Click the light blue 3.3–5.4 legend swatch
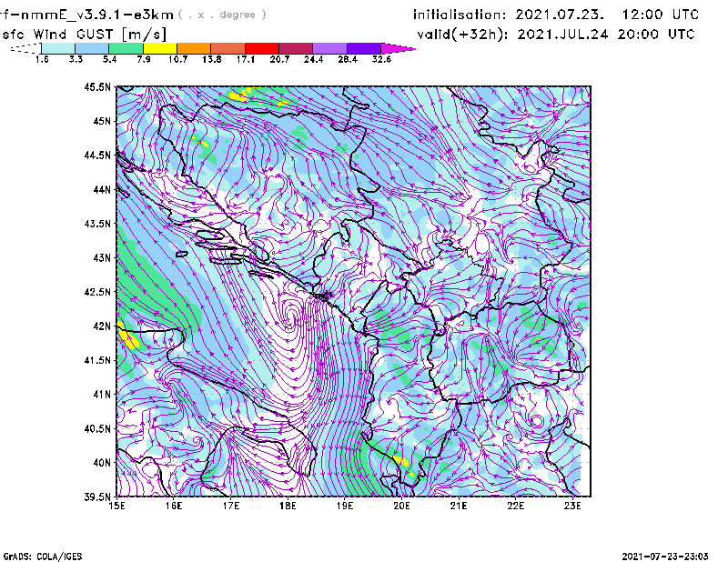Image resolution: width=728 pixels, height=562 pixels. click(92, 48)
